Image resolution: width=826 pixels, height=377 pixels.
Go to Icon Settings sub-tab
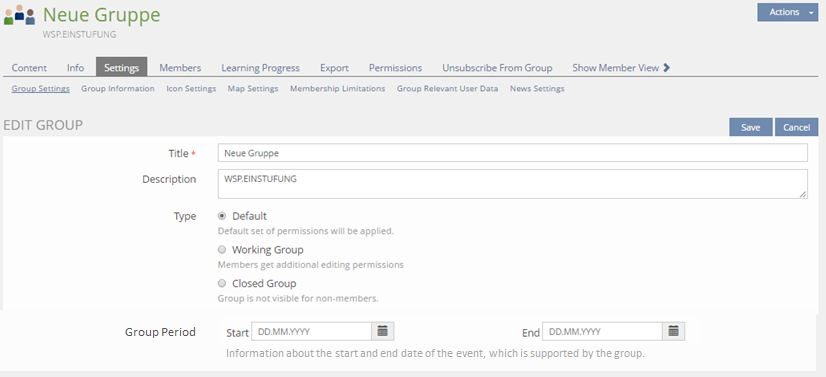[191, 88]
